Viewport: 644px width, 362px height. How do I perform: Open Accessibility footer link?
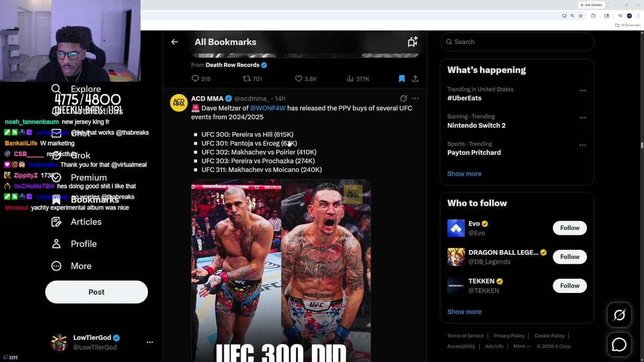tap(461, 346)
